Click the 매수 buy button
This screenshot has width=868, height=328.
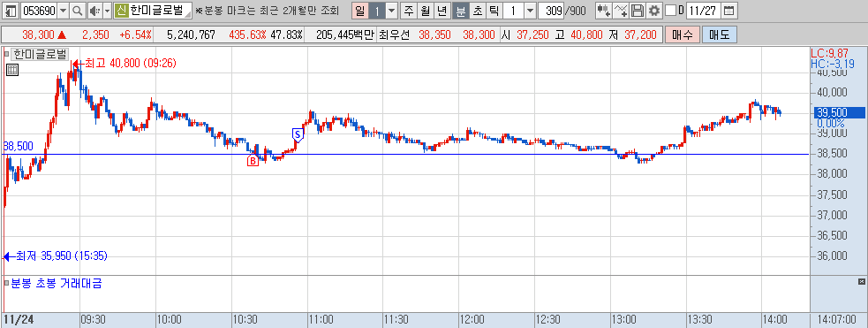683,34
